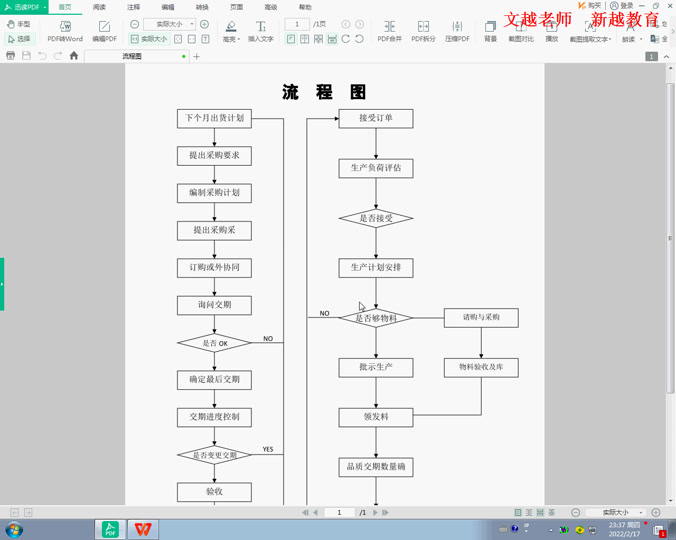Click the PDF合并 merge icon
The height and width of the screenshot is (540, 676).
click(x=389, y=30)
